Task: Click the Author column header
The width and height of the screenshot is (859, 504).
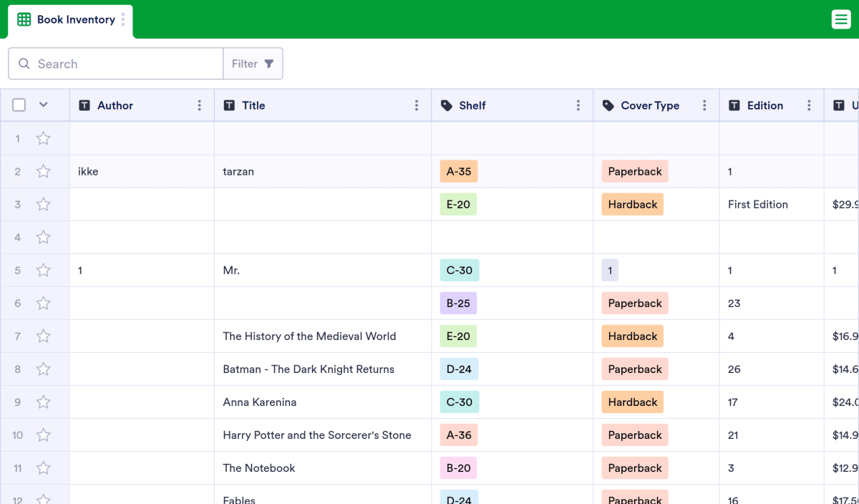Action: (x=142, y=105)
